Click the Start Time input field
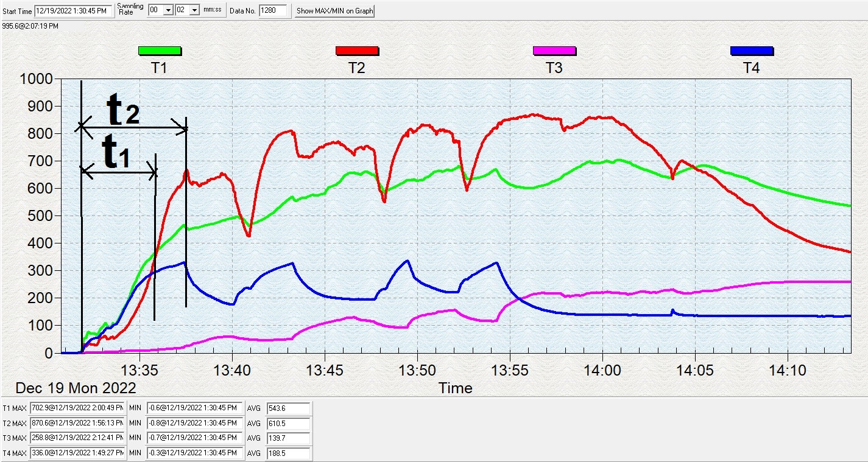Screen dimensions: 868x462 [x=73, y=10]
